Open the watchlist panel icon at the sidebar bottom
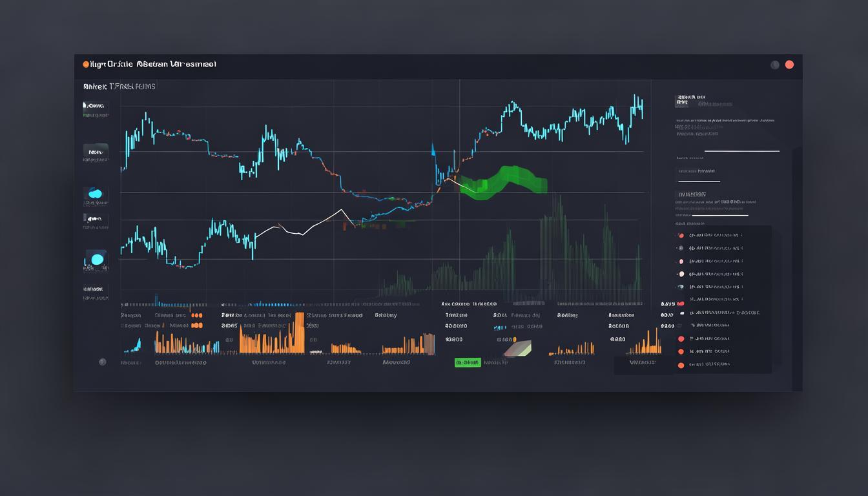This screenshot has width=868, height=496. 95,291
